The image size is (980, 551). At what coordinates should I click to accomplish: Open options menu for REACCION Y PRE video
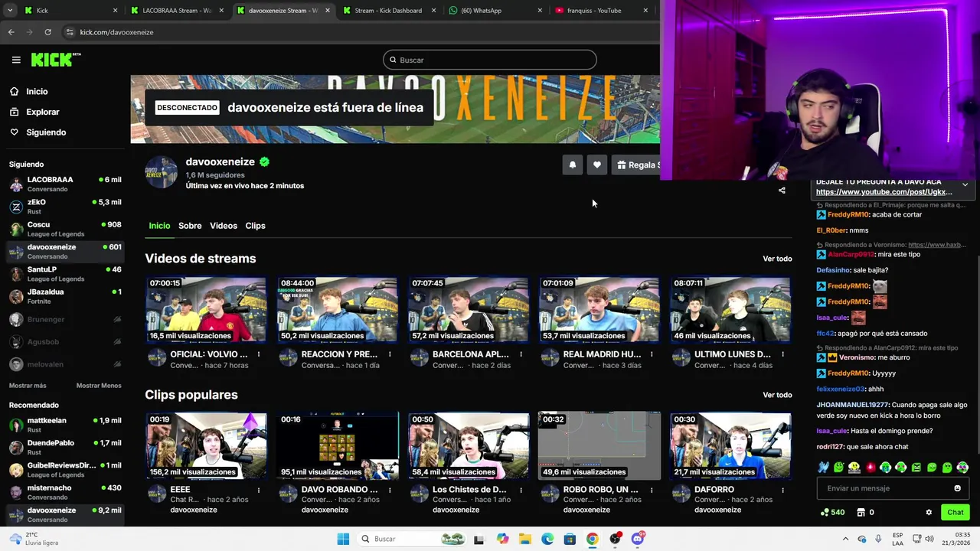point(390,354)
